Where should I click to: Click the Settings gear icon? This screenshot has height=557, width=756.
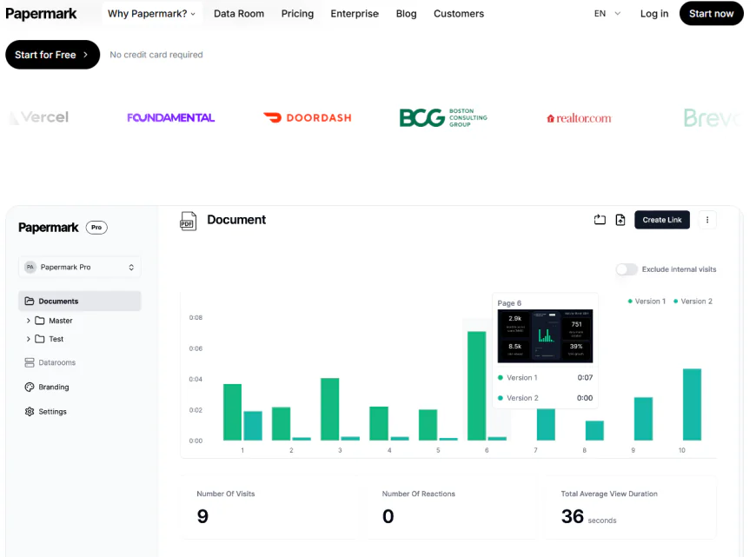pos(30,411)
